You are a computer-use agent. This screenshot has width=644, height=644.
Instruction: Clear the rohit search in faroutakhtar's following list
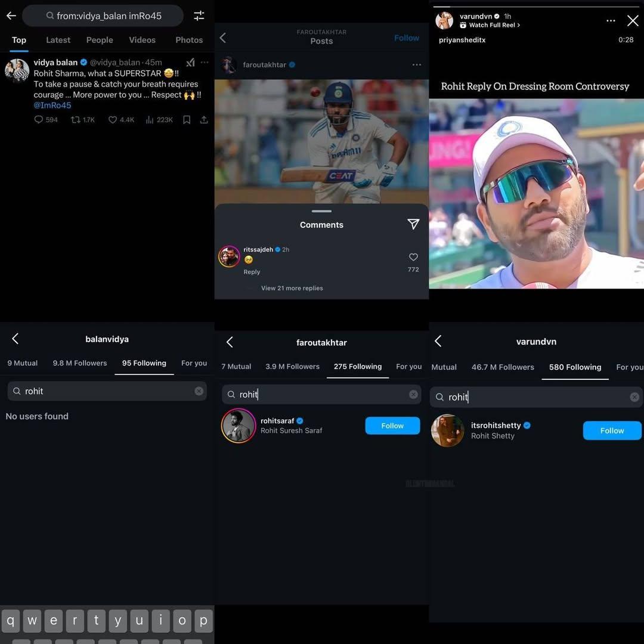413,394
